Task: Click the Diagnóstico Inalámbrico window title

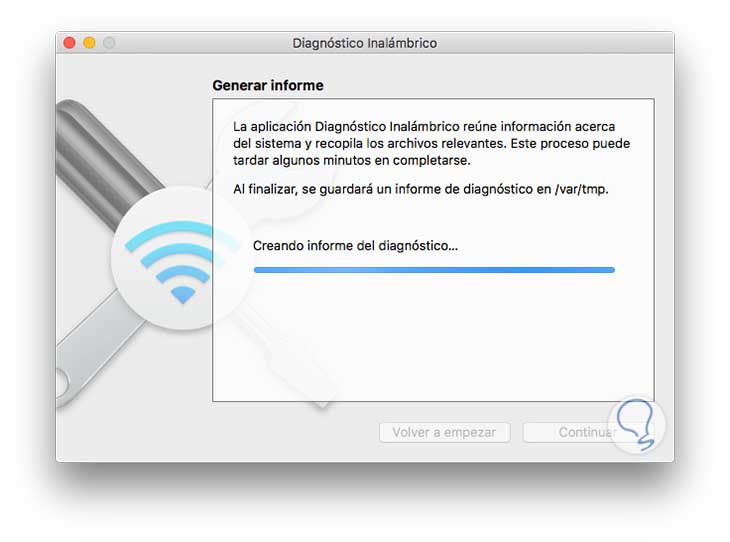Action: 365,43
